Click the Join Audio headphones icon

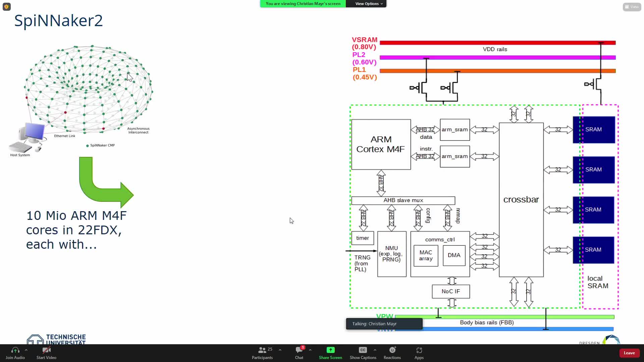point(15,350)
